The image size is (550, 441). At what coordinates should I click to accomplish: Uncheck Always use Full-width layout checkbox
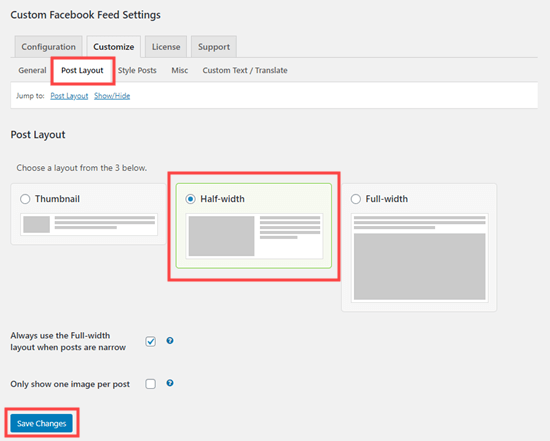150,341
